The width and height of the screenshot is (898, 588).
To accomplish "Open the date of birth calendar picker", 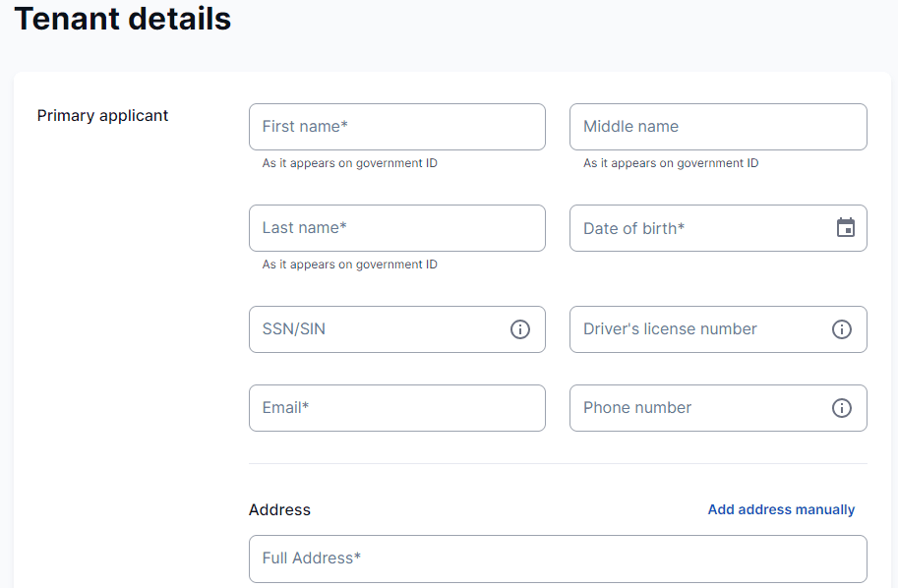I will point(845,228).
